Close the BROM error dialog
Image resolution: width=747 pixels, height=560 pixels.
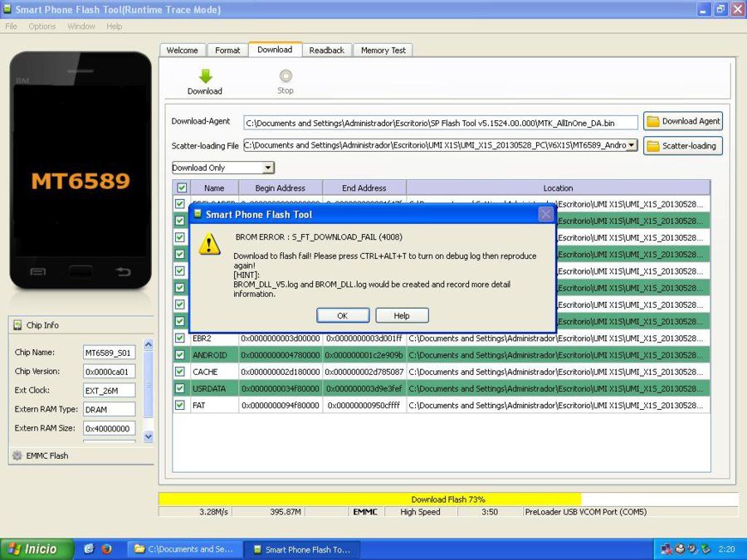click(x=545, y=214)
